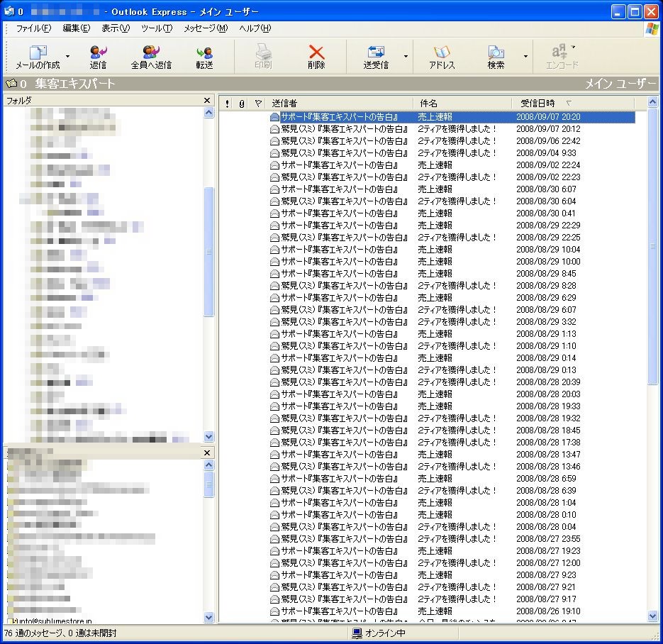The width and height of the screenshot is (663, 644).
Task: Click the Outlook Express title bar icon
Action: click(9, 11)
